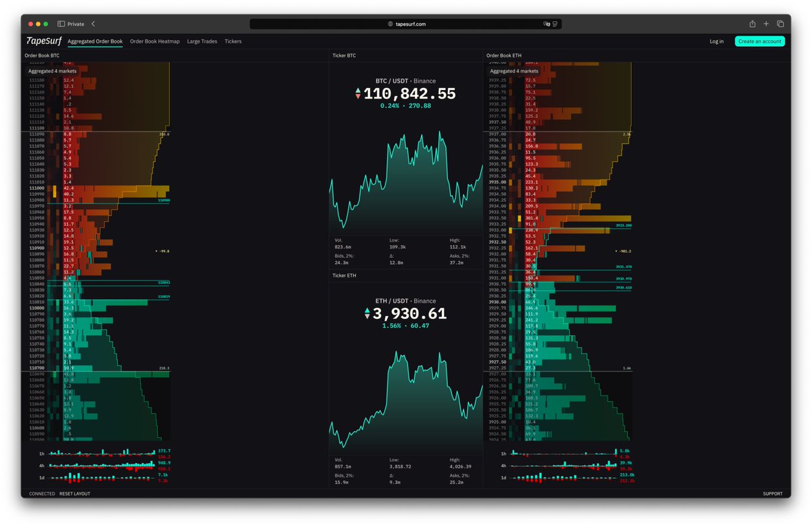Click the 1h volume bar row in ETH book

[x=564, y=454]
